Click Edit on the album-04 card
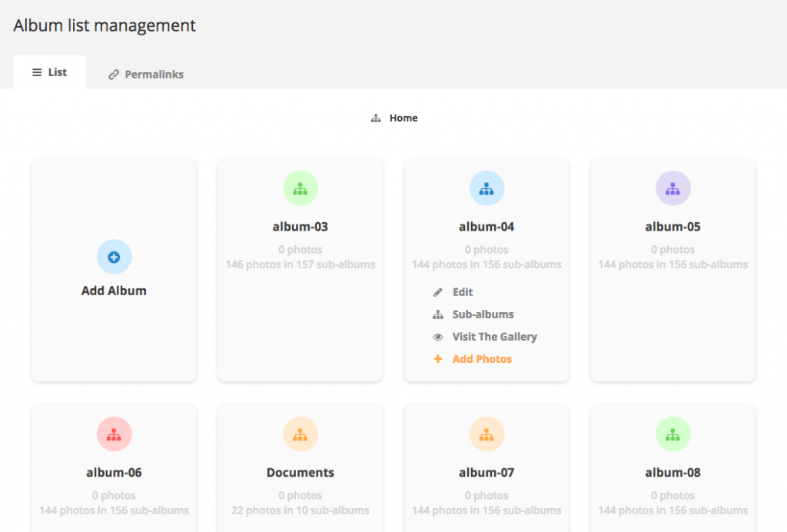 (461, 291)
